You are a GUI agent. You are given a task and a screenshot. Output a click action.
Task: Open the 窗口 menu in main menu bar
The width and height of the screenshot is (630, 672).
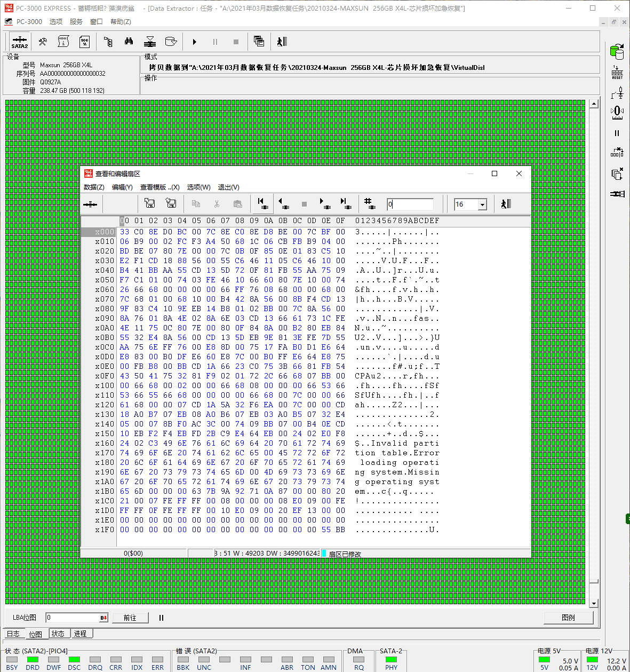[x=97, y=22]
